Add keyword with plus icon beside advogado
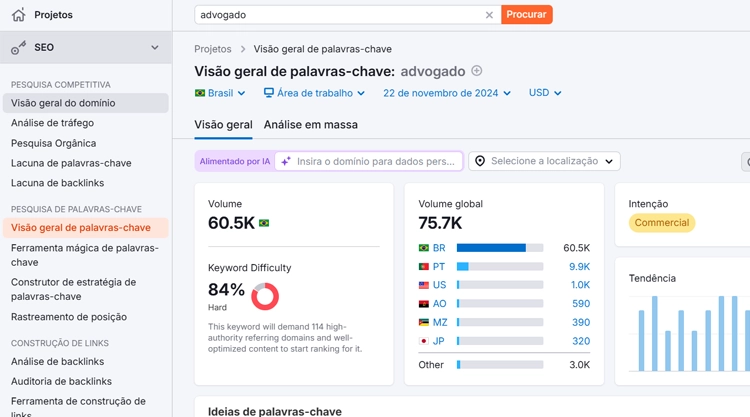 click(x=476, y=71)
